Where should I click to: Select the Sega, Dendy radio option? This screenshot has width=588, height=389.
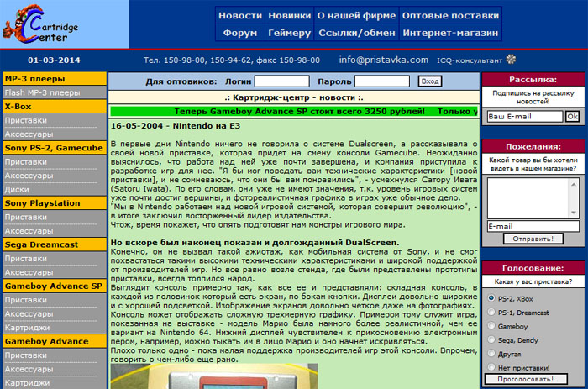(x=491, y=340)
